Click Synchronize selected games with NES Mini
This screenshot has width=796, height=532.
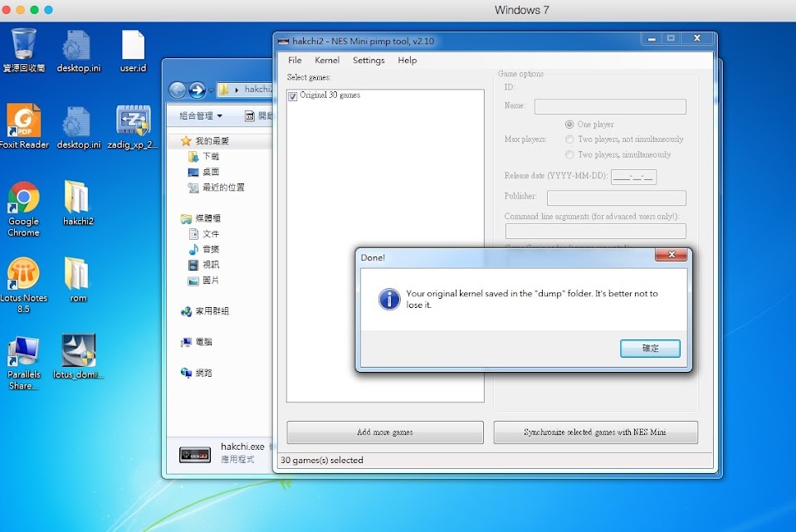(x=595, y=432)
